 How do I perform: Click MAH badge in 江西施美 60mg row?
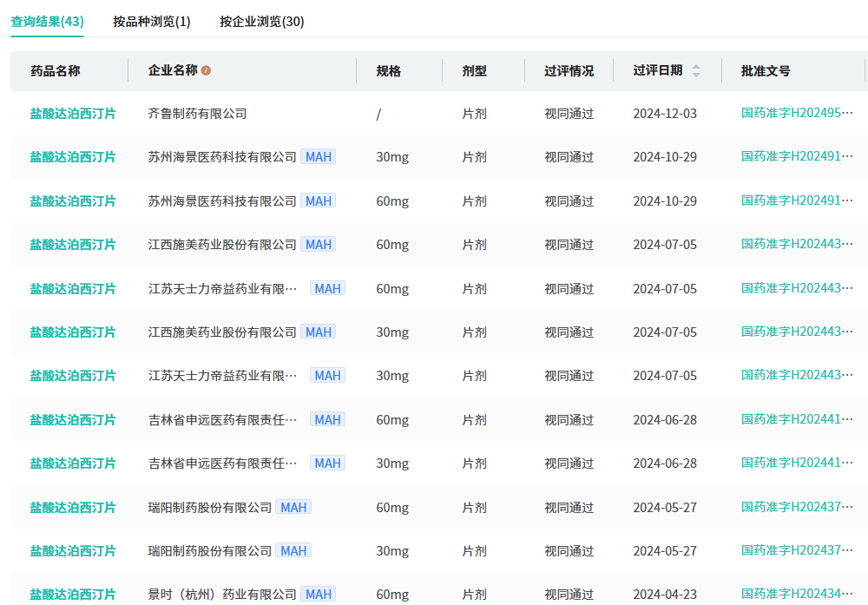click(319, 245)
